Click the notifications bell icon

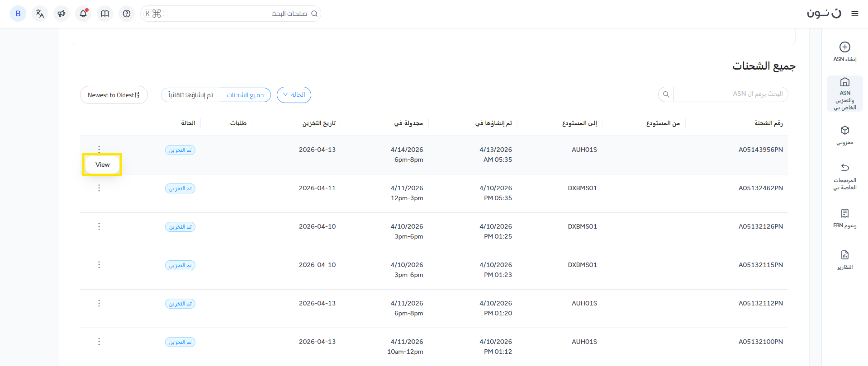(83, 14)
